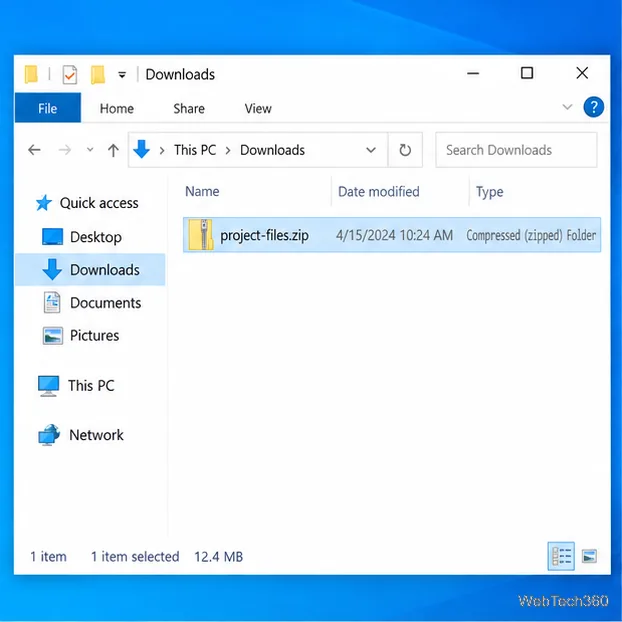Go up one level with up arrow

point(113,150)
